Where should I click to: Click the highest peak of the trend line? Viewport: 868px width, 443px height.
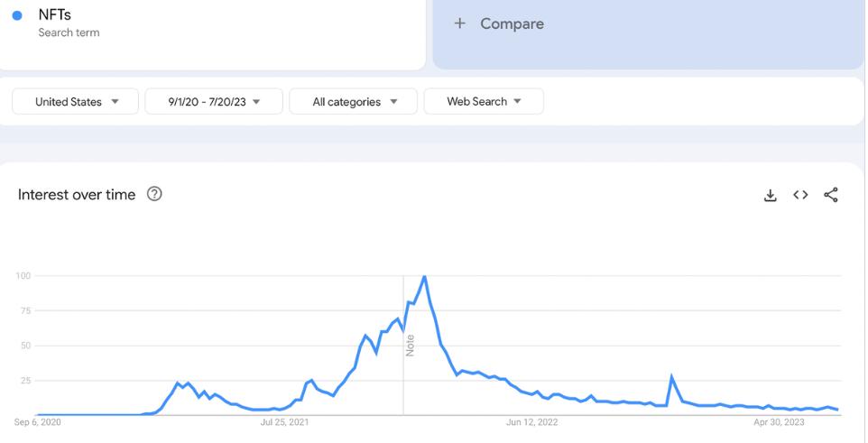click(424, 277)
